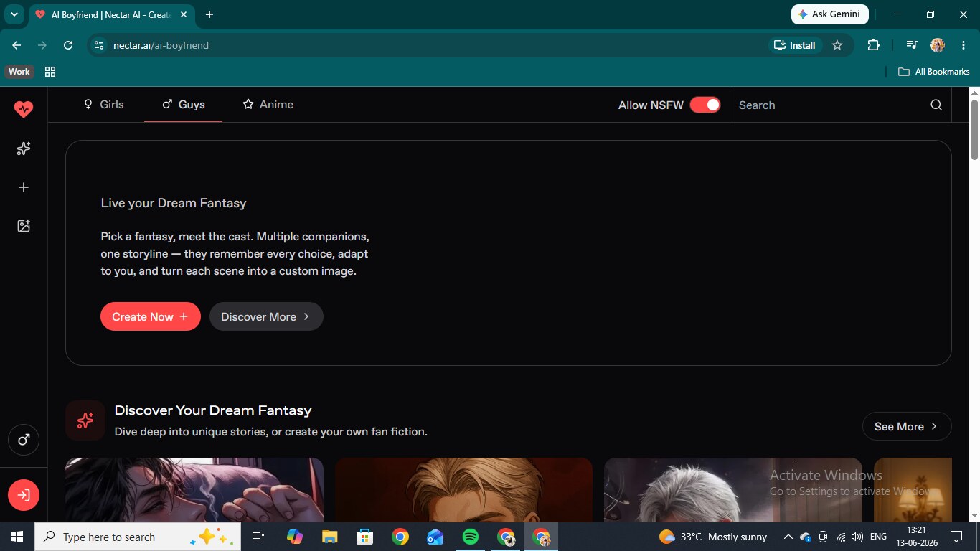
Task: Select the Guys tab
Action: 184,105
